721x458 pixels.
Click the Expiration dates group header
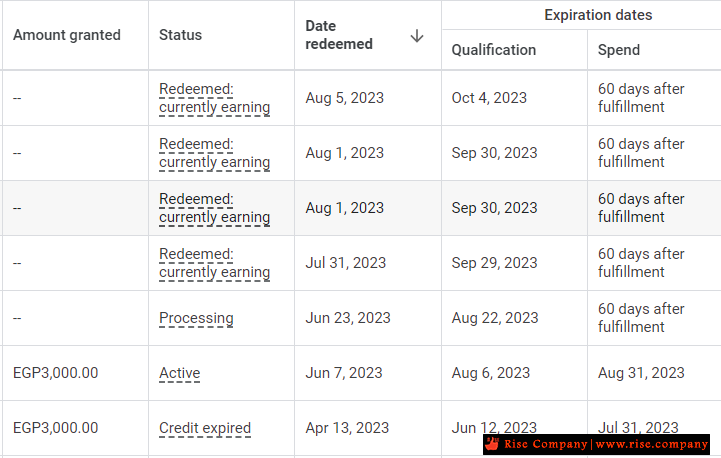pyautogui.click(x=598, y=15)
